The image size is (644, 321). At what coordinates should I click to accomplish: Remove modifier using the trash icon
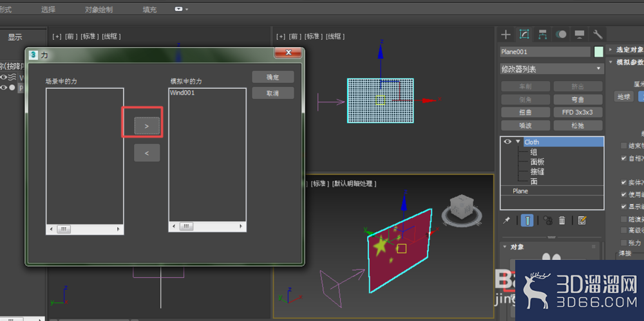562,221
